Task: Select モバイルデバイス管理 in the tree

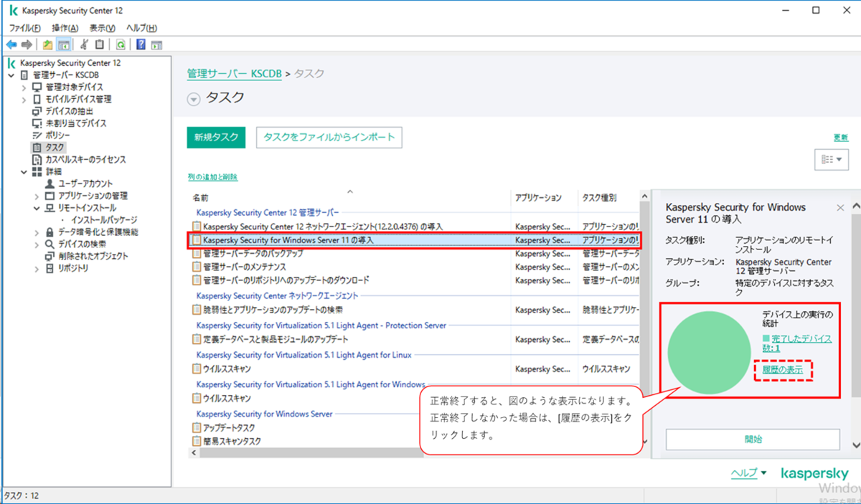Action: 78,99
